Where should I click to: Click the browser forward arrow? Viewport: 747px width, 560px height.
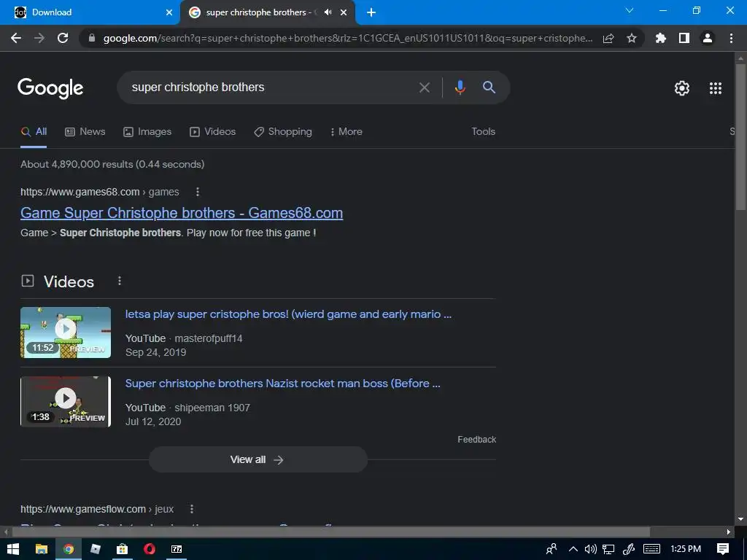pos(39,38)
